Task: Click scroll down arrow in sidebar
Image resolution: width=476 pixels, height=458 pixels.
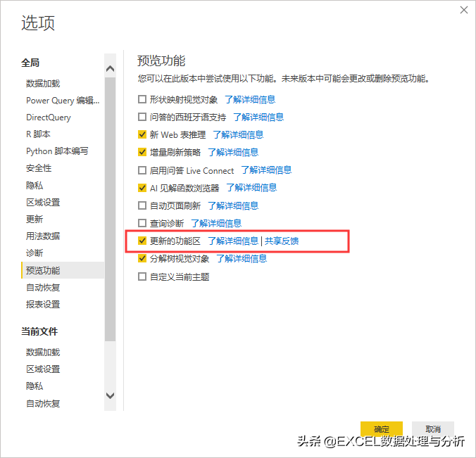Action: [110, 395]
